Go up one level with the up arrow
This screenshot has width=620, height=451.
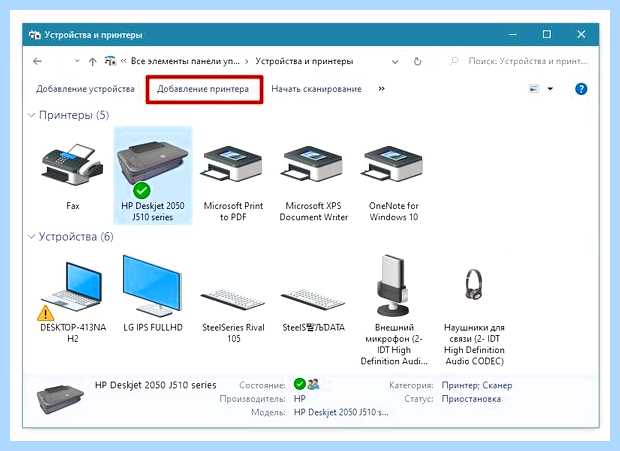93,62
